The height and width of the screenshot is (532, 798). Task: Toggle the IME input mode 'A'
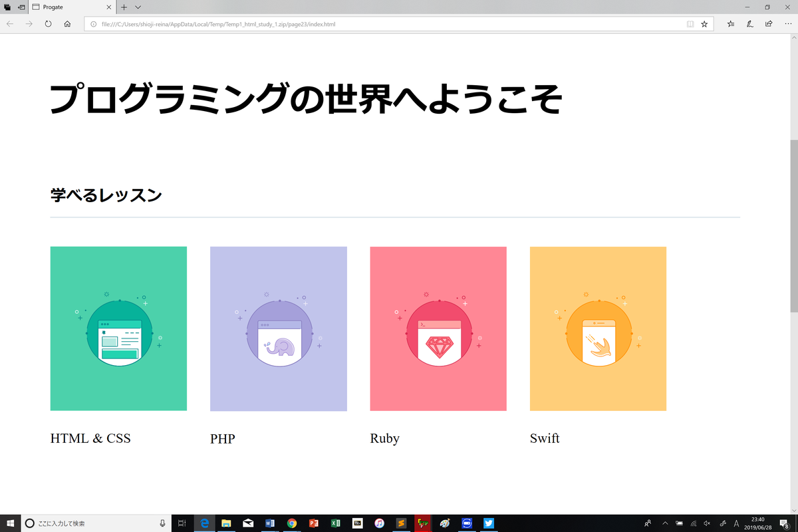[x=735, y=523]
